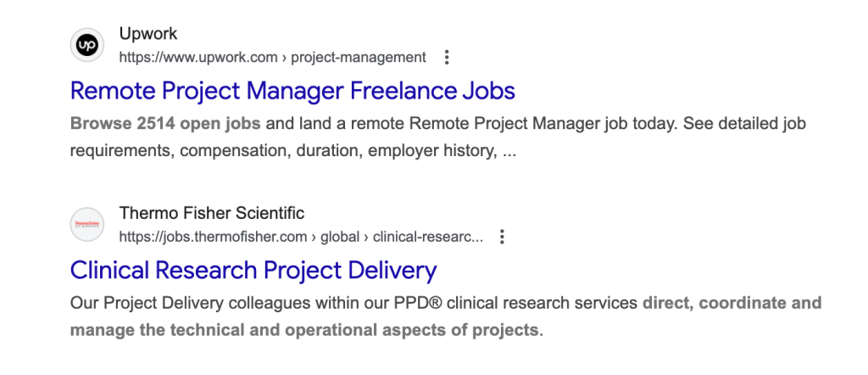Click the bold 'Browse 2514 open jobs' text

(165, 124)
